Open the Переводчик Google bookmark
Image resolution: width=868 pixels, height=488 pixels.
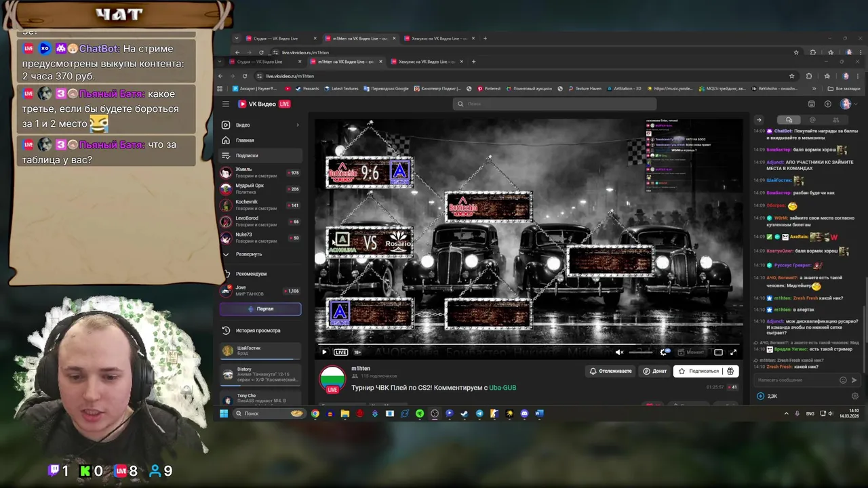[386, 88]
